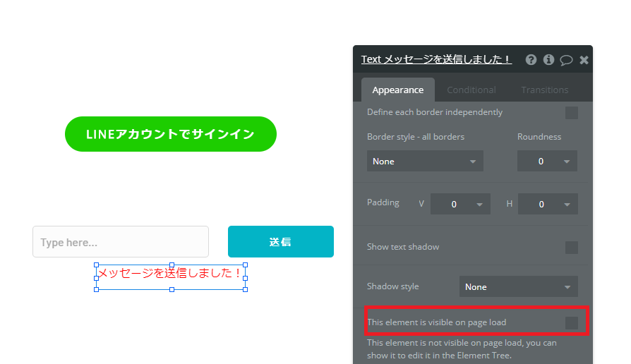This screenshot has width=631, height=364.
Task: Switch to the Conditional tab
Action: [471, 90]
